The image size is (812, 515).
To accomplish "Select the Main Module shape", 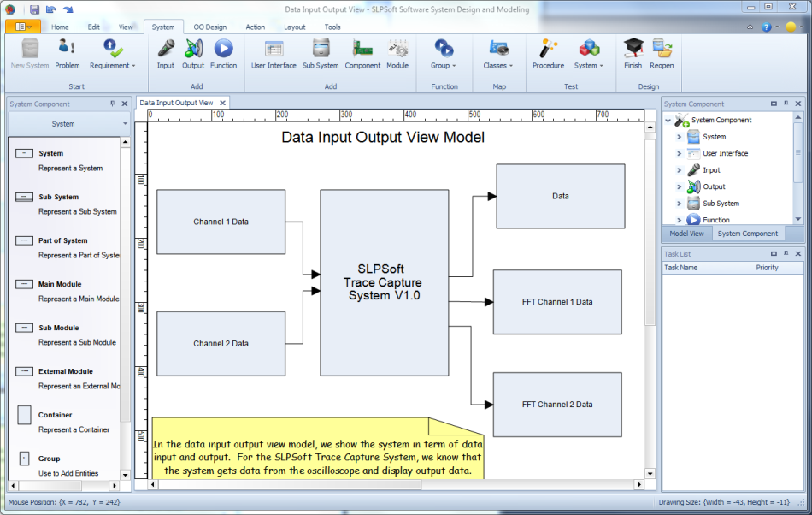I will tap(24, 284).
